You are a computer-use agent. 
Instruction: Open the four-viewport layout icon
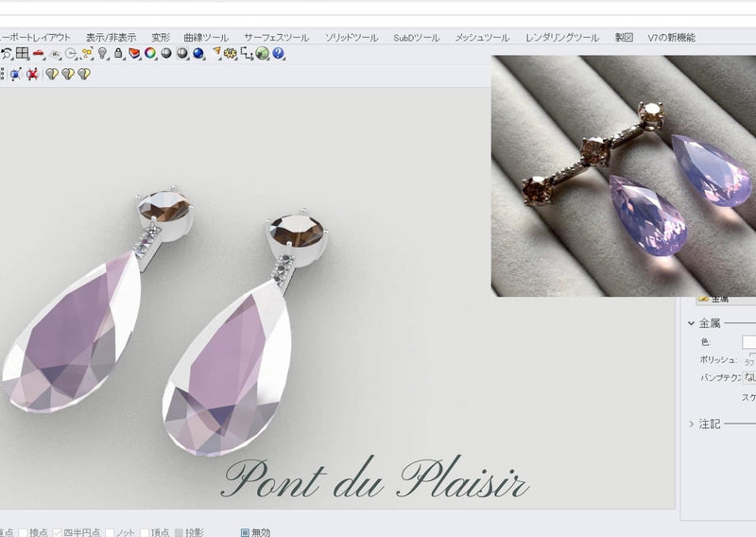pyautogui.click(x=22, y=53)
